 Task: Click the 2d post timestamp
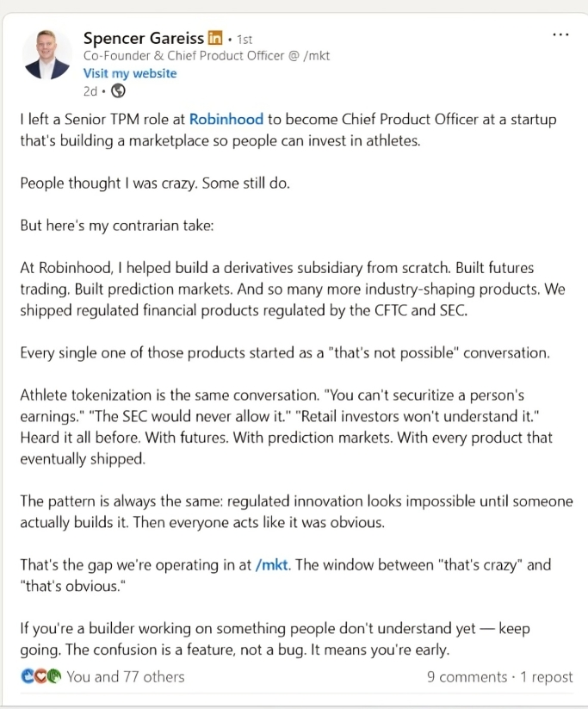pos(90,90)
